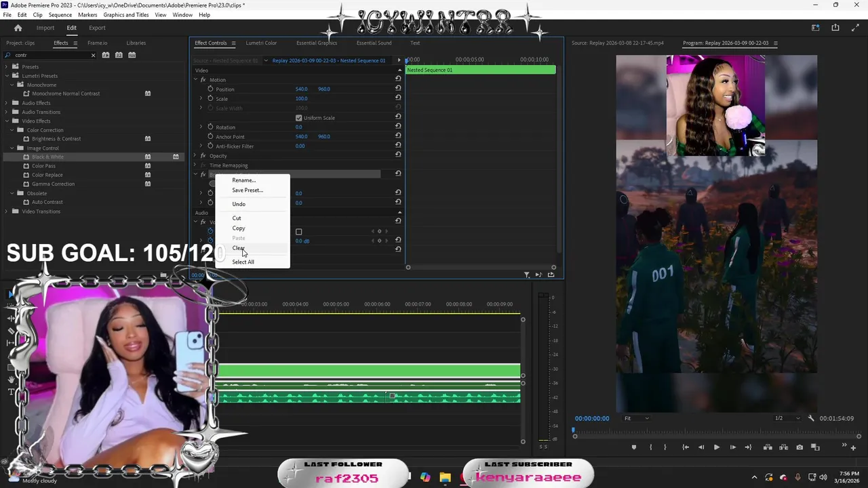868x488 pixels.
Task: Open Program monitor wrench settings
Action: tap(811, 418)
